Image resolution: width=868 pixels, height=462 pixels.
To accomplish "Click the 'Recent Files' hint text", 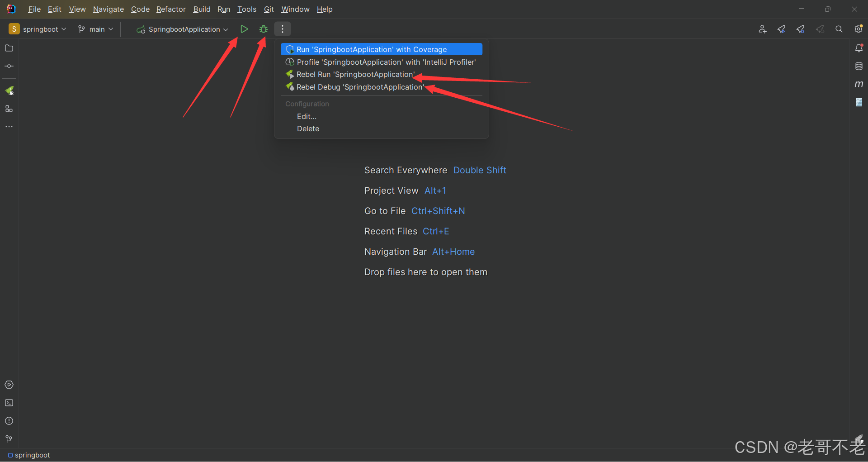I will (x=391, y=231).
